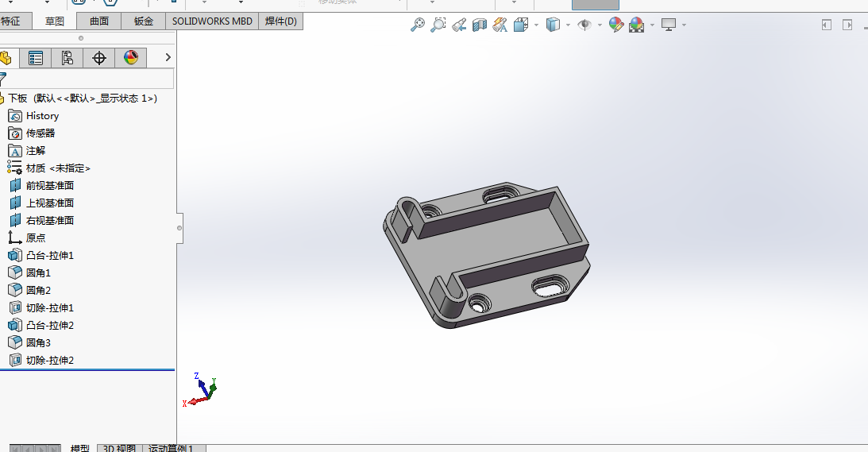The width and height of the screenshot is (868, 452).
Task: Switch to the 运动算例 1 tab
Action: 174,448
